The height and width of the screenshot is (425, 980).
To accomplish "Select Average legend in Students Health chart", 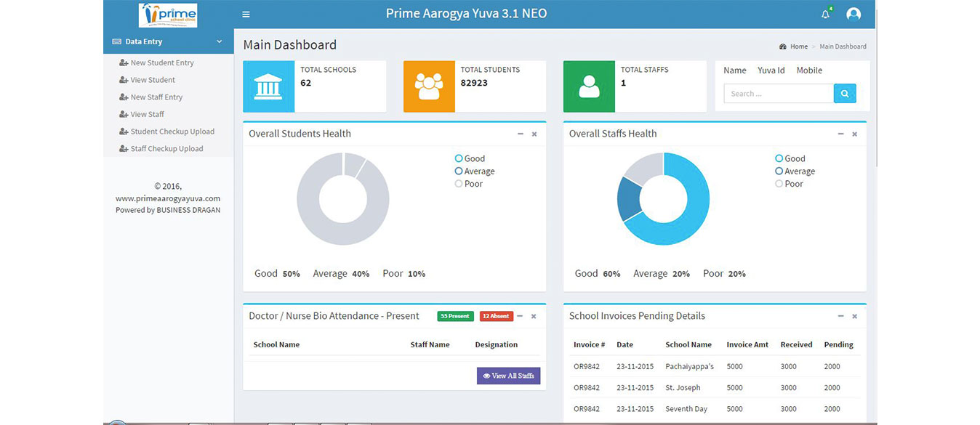I will [475, 171].
